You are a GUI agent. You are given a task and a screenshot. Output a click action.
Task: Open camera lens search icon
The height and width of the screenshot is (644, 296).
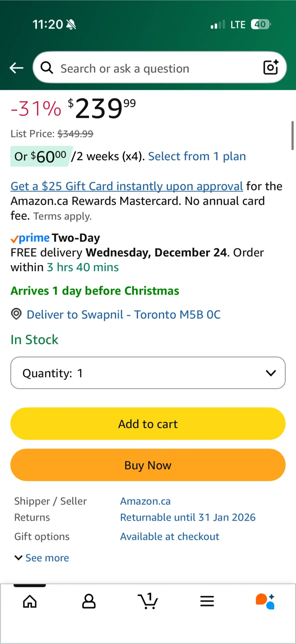tap(271, 68)
